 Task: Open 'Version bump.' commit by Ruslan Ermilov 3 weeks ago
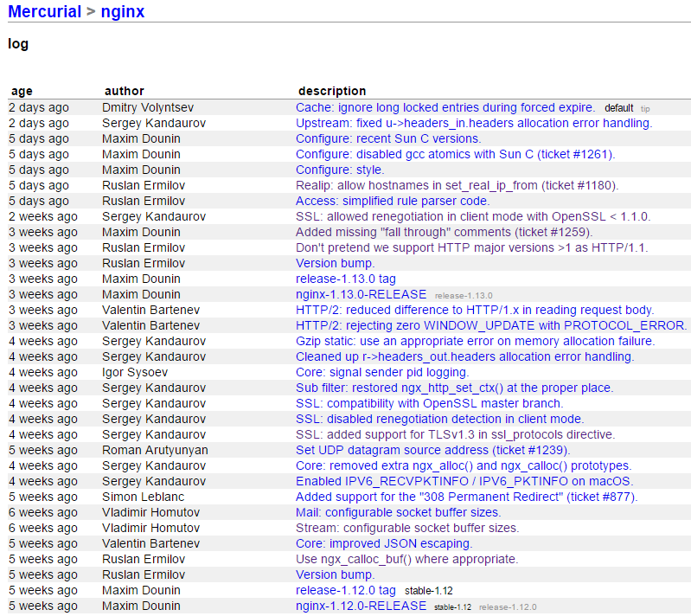(335, 263)
